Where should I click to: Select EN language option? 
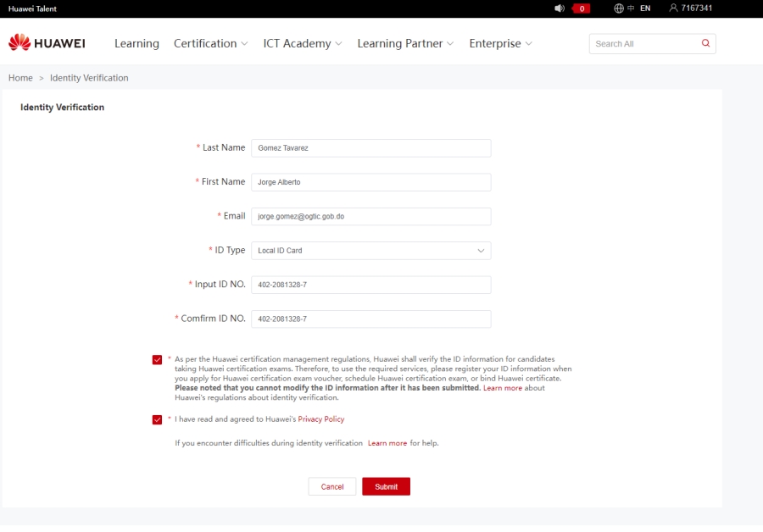pyautogui.click(x=645, y=8)
